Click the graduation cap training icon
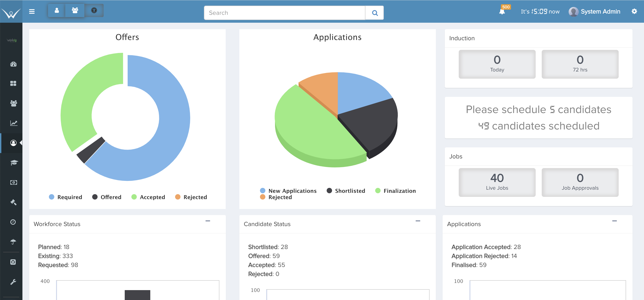Image resolution: width=644 pixels, height=300 pixels. click(13, 162)
